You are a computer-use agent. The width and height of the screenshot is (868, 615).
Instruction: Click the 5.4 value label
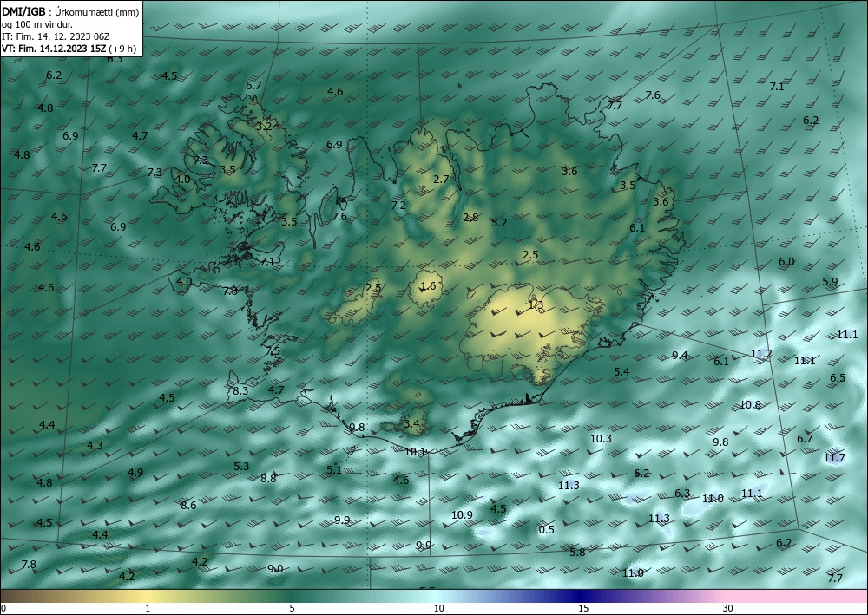pyautogui.click(x=621, y=371)
